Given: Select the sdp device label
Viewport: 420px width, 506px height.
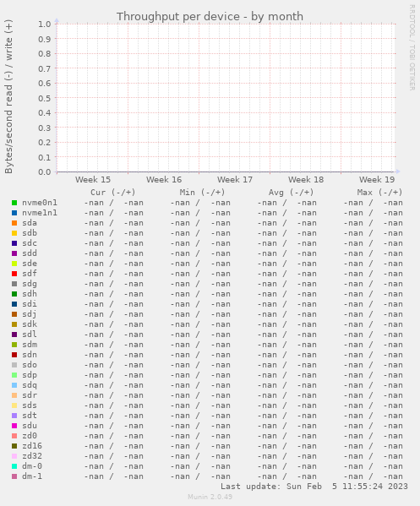Looking at the screenshot, I should pos(30,375).
